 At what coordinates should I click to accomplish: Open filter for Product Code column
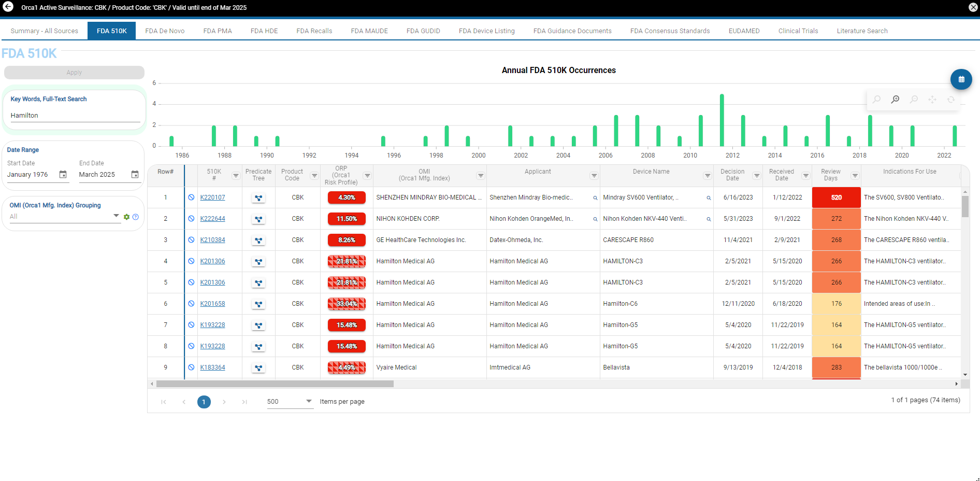tap(314, 176)
